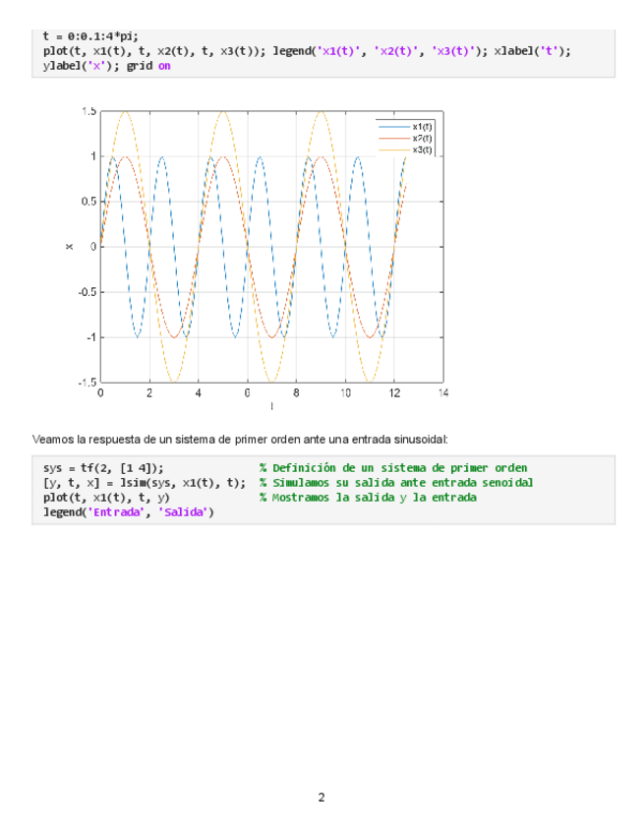Click the 'grid on' text in code
The image size is (644, 834).
pyautogui.click(x=147, y=66)
